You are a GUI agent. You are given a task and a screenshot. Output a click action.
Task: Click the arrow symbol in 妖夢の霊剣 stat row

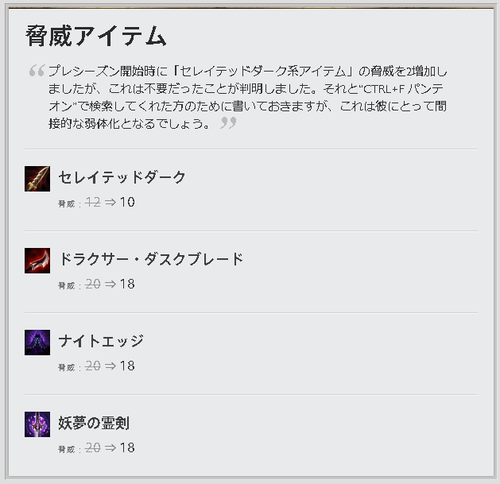click(110, 448)
